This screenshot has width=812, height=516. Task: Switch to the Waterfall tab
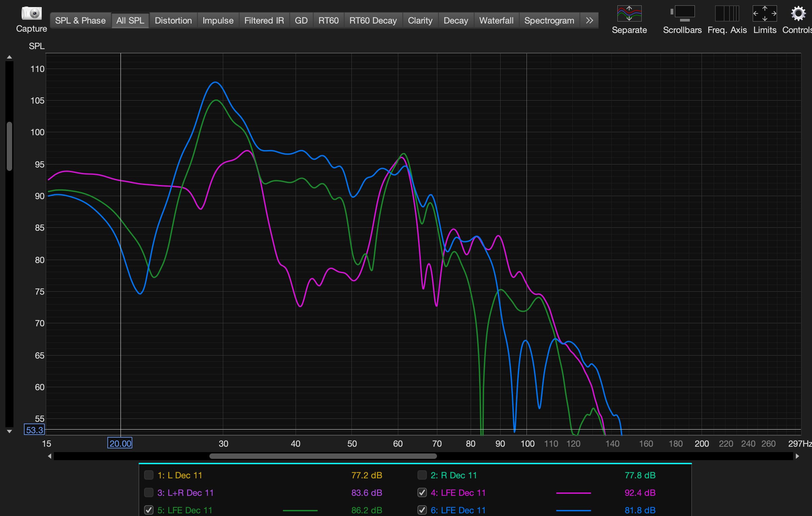tap(496, 21)
